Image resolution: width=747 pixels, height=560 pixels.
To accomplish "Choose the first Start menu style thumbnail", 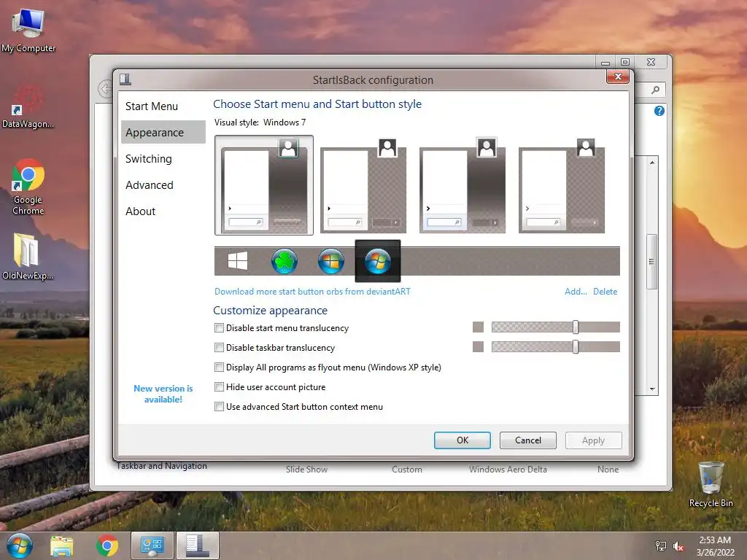I will coord(264,185).
